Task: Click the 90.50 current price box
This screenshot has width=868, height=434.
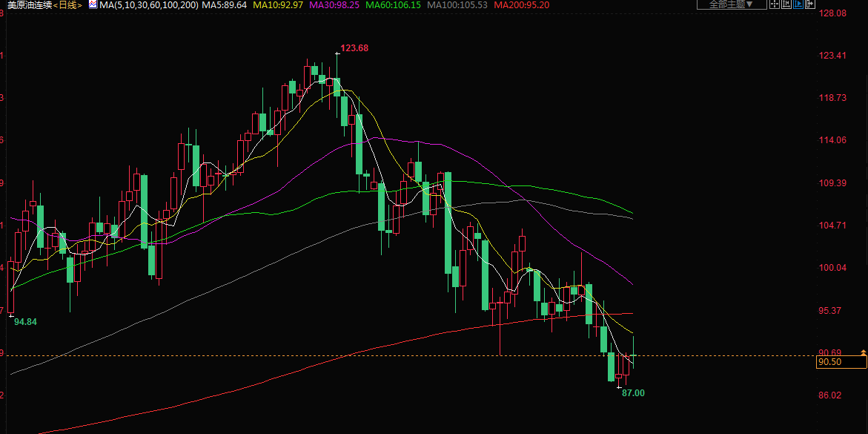Action: click(x=841, y=362)
